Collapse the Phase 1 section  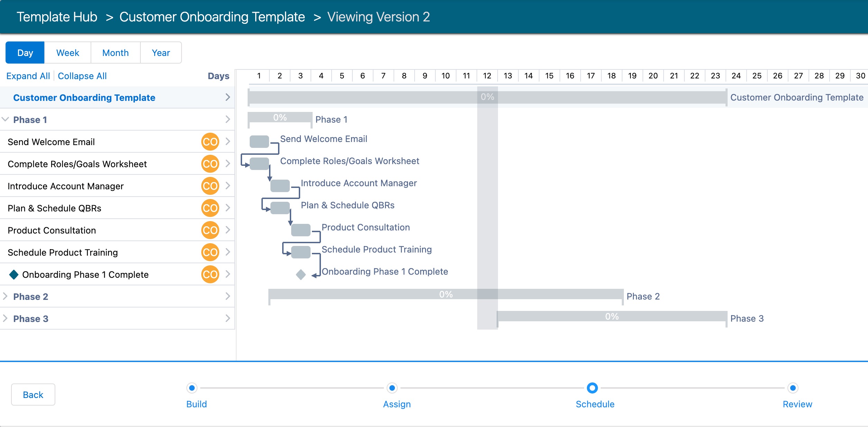5,120
